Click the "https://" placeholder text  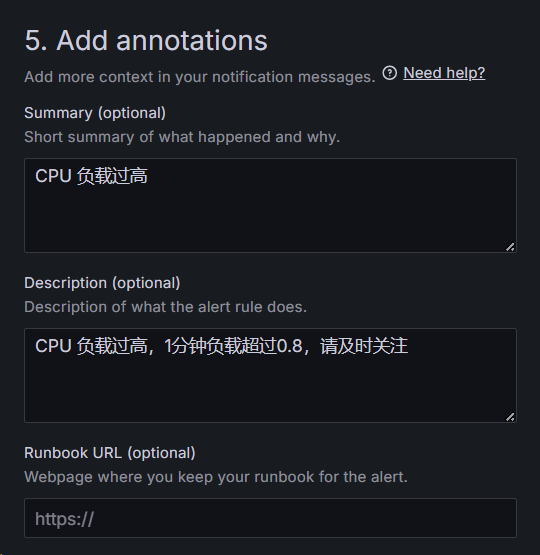click(64, 519)
